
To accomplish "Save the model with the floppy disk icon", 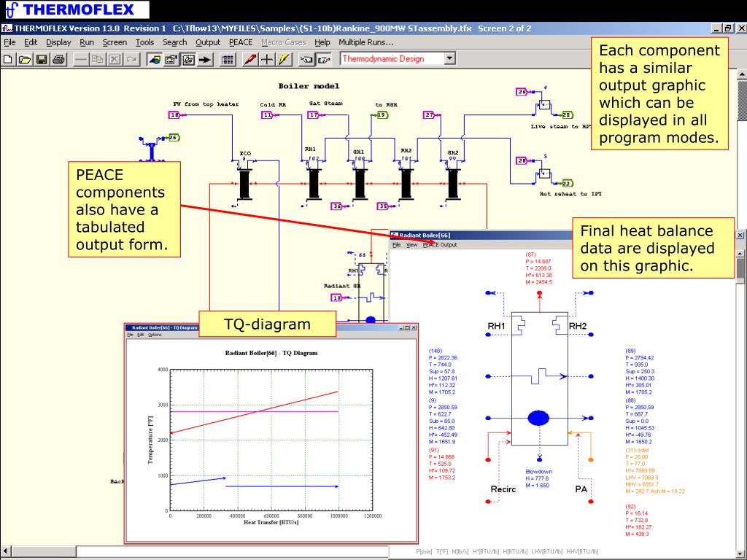I will (42, 60).
